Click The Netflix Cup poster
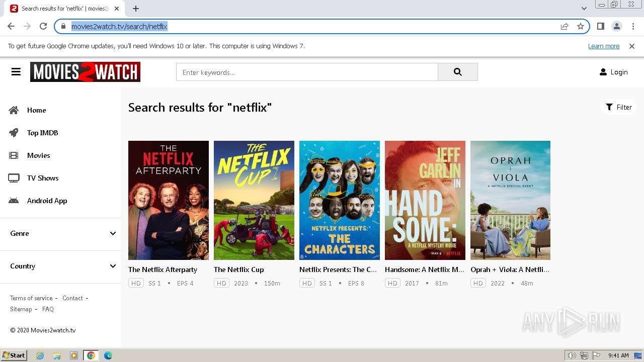Screen dimensions: 644x362 pos(254,200)
